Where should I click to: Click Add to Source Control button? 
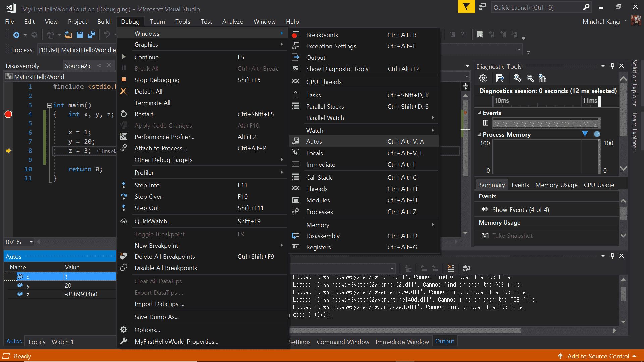598,356
